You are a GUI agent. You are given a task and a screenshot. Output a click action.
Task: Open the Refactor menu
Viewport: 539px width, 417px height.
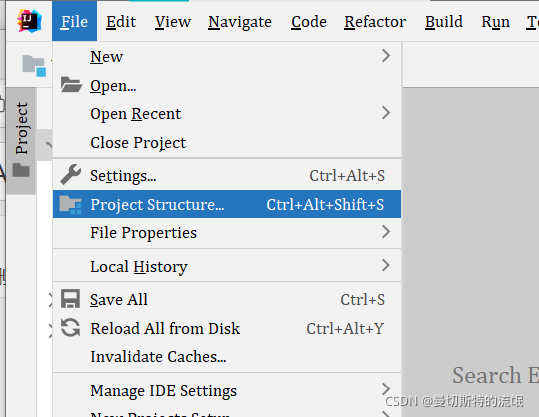tap(375, 22)
